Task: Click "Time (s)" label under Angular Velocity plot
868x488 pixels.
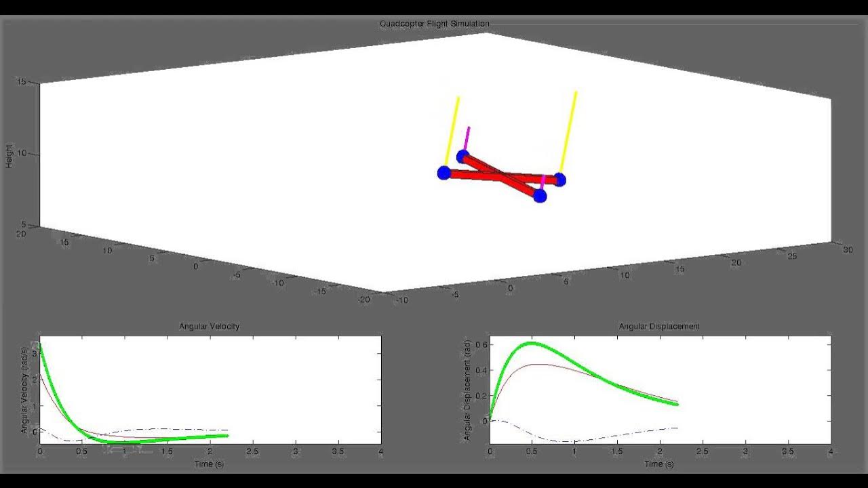Action: [x=209, y=464]
